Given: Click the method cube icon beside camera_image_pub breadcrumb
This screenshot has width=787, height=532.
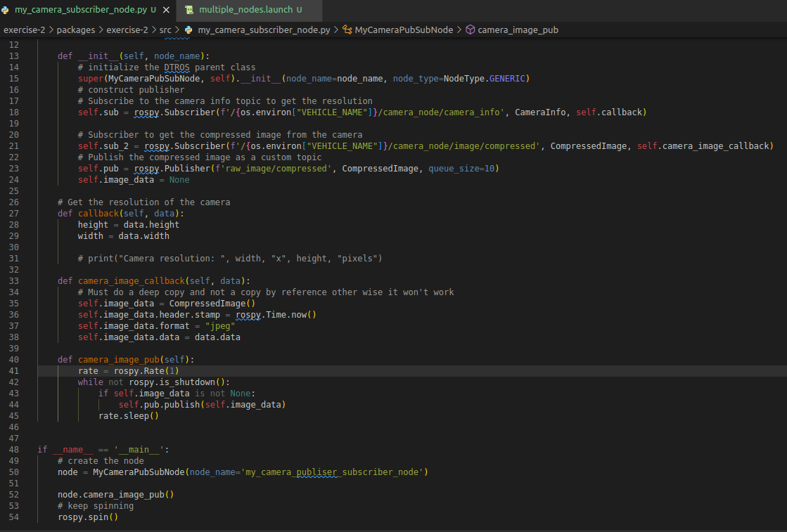Looking at the screenshot, I should (471, 30).
